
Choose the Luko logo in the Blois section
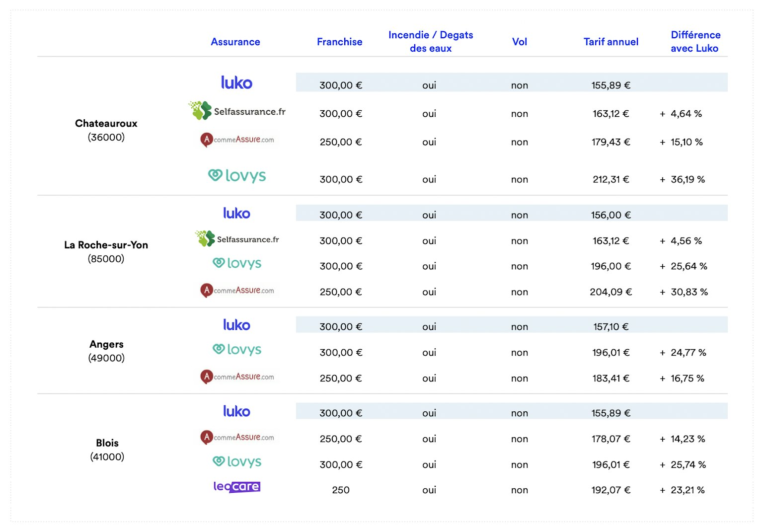tap(236, 411)
